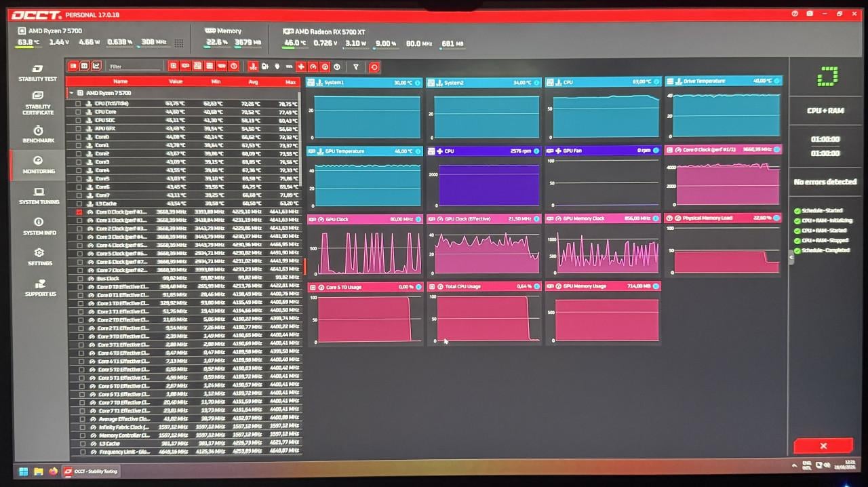
Task: Open the Windows Start menu
Action: click(22, 471)
